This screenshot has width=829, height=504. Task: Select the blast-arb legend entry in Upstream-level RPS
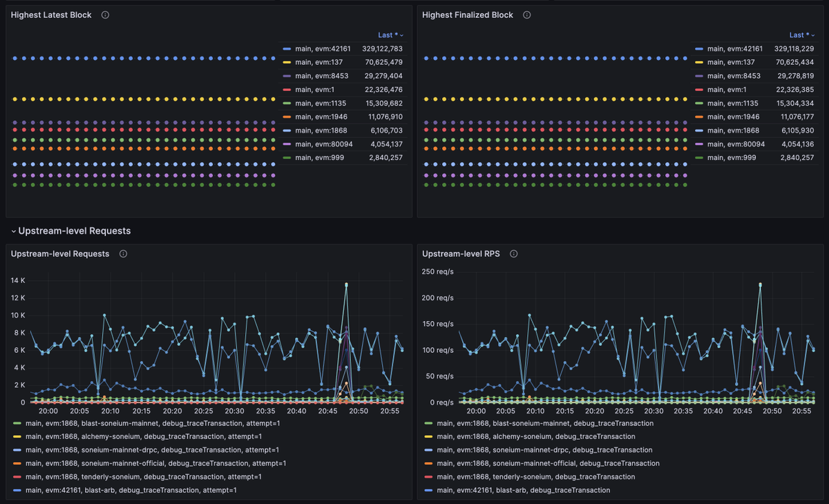click(525, 490)
